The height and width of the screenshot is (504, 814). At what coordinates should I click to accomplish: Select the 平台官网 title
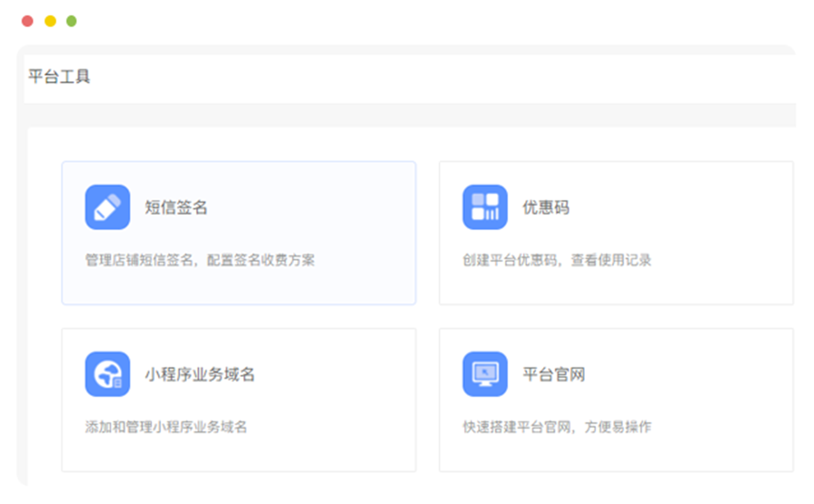pyautogui.click(x=554, y=374)
